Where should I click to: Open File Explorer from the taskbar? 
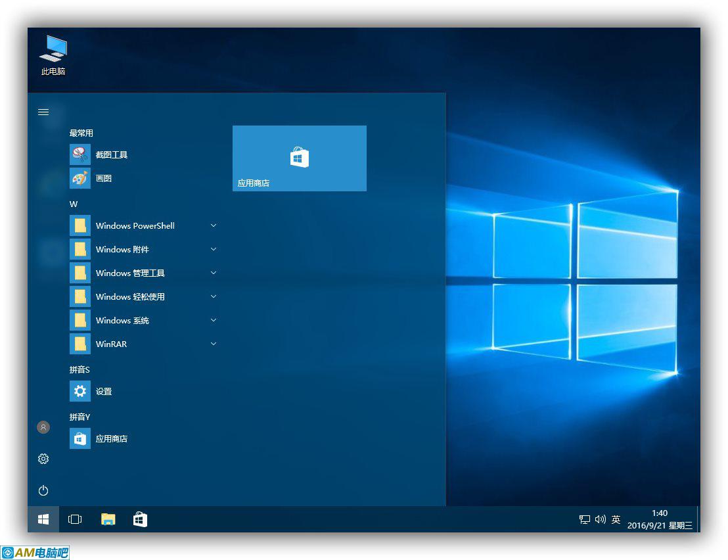click(x=108, y=519)
